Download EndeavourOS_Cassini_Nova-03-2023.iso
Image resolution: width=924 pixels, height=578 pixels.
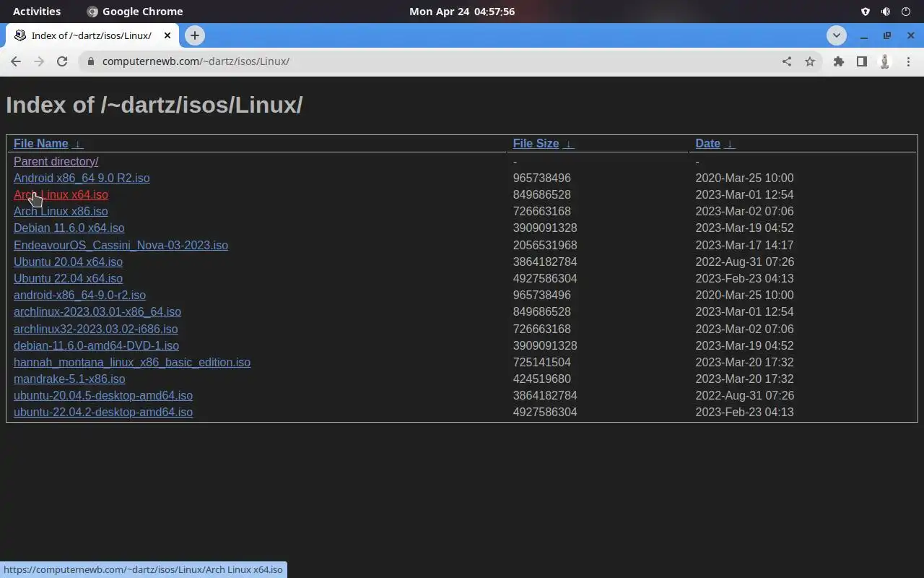point(121,245)
